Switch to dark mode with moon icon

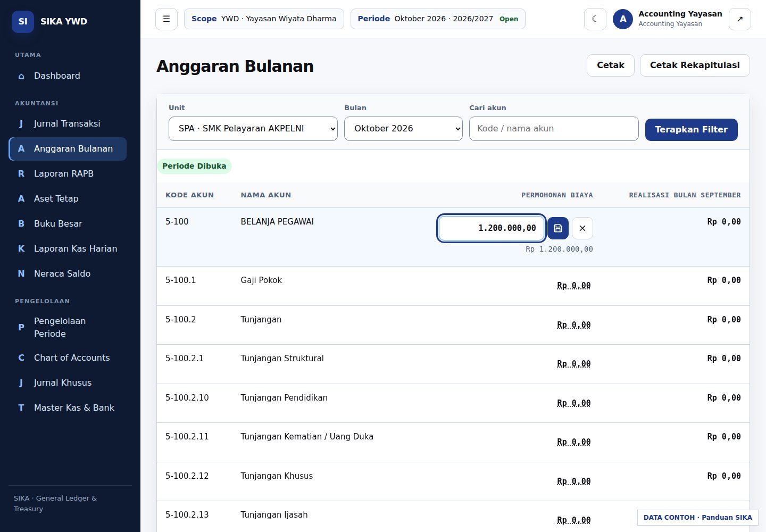point(595,19)
